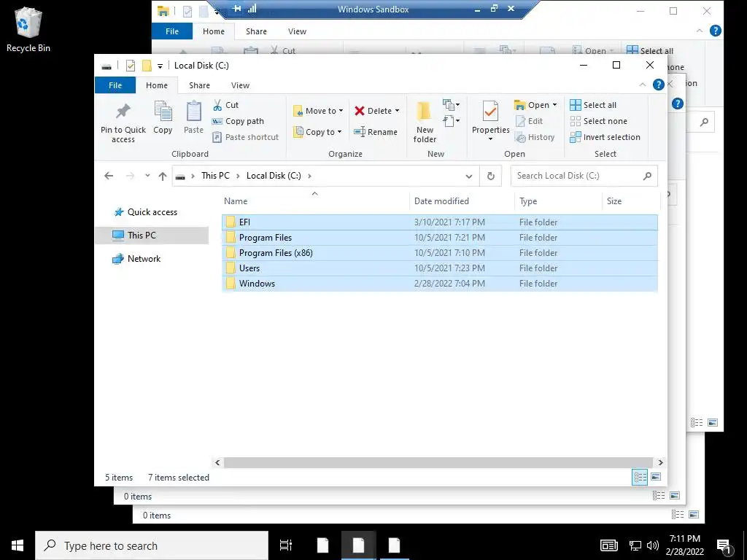The width and height of the screenshot is (747, 560).
Task: Open Properties via checkmark icon
Action: 490,112
